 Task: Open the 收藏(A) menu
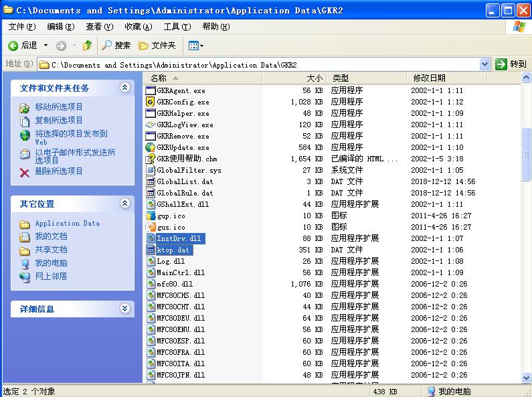[x=138, y=27]
